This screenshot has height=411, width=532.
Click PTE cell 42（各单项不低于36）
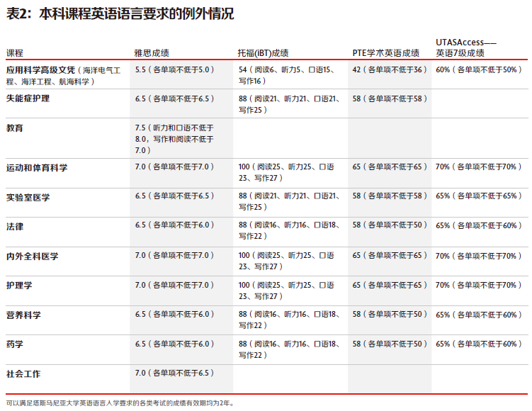(390, 69)
